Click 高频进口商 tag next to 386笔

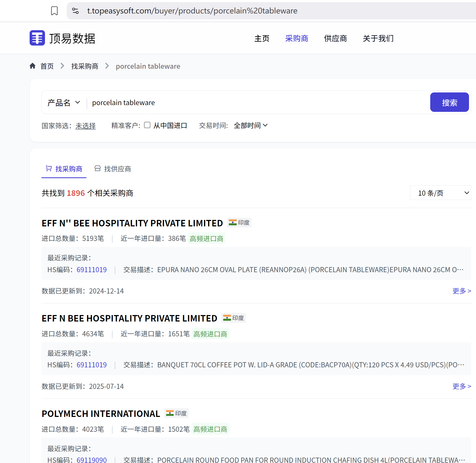coord(206,239)
